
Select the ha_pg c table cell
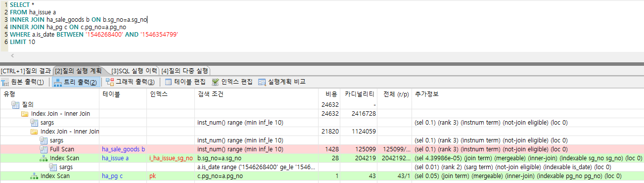(x=123, y=176)
